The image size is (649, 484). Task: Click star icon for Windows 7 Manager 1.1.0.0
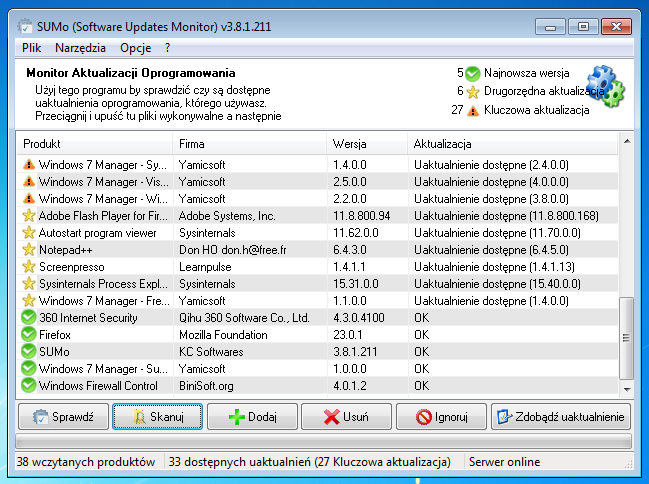pyautogui.click(x=29, y=301)
